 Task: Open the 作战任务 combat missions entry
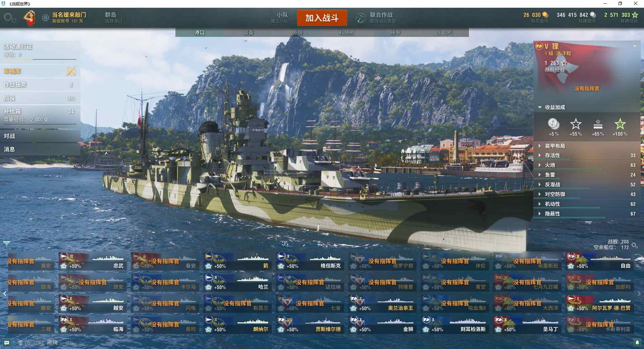pyautogui.click(x=40, y=85)
